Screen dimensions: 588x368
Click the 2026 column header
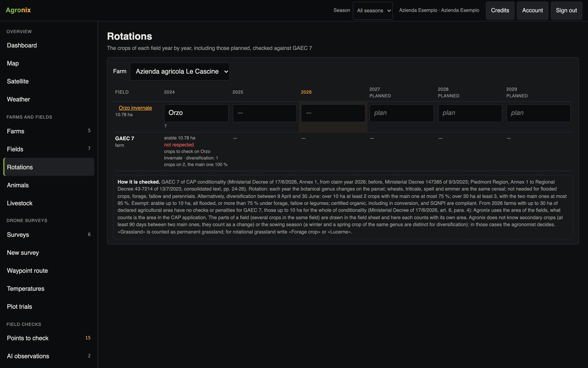pyautogui.click(x=306, y=92)
